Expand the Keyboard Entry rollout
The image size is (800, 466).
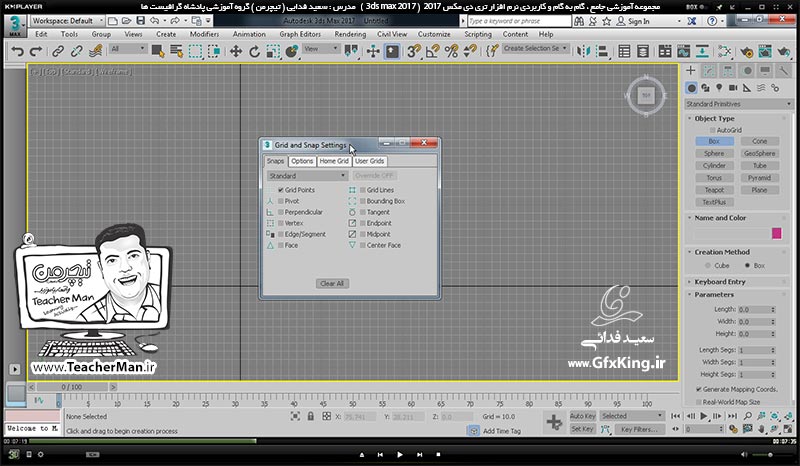719,282
